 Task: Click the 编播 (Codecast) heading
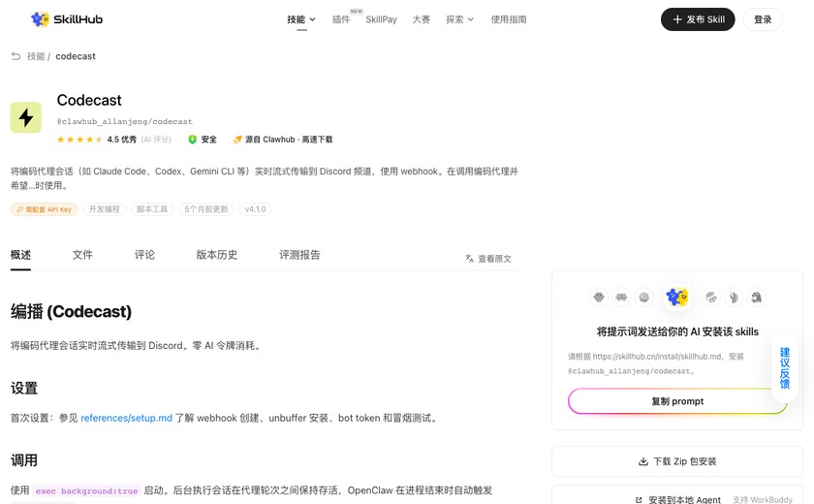(71, 311)
